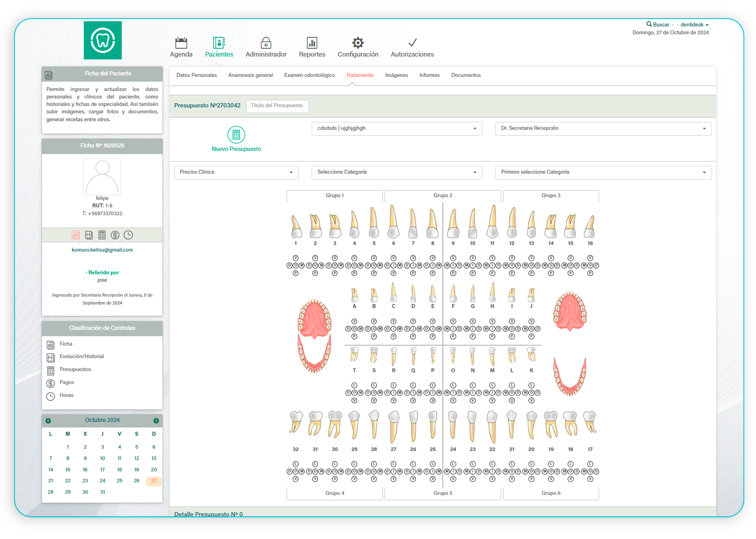Viewport: 756px width, 539px height.
Task: Open Configuración gear icon
Action: click(358, 43)
